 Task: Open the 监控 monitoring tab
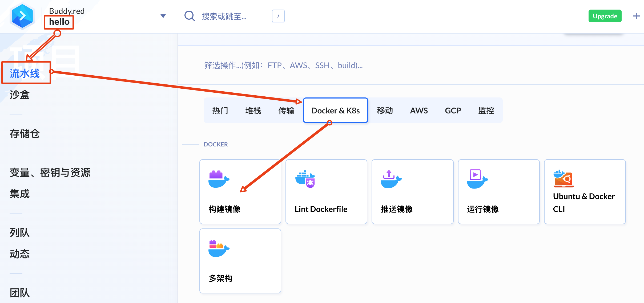[x=486, y=110]
